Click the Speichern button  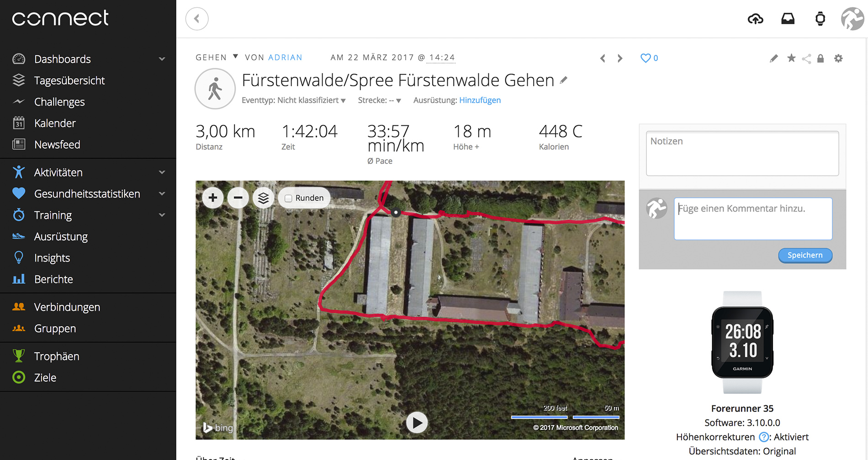805,255
